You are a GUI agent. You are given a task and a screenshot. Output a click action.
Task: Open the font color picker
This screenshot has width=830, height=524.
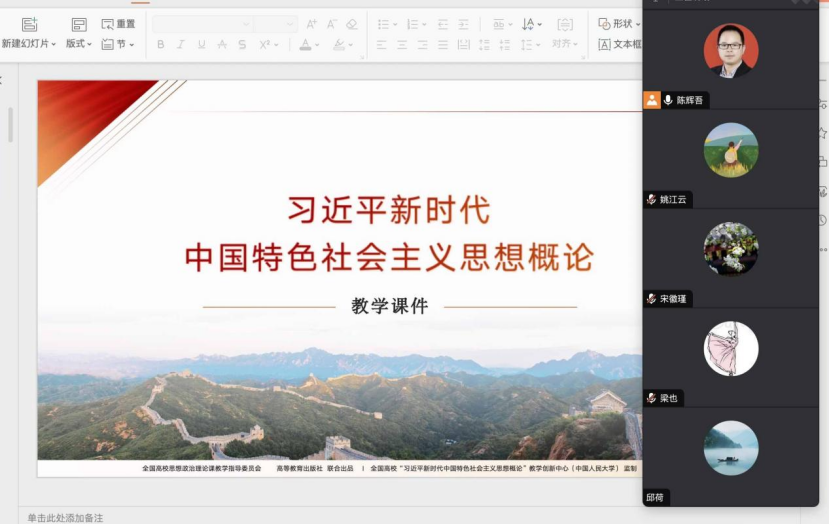pos(310,45)
